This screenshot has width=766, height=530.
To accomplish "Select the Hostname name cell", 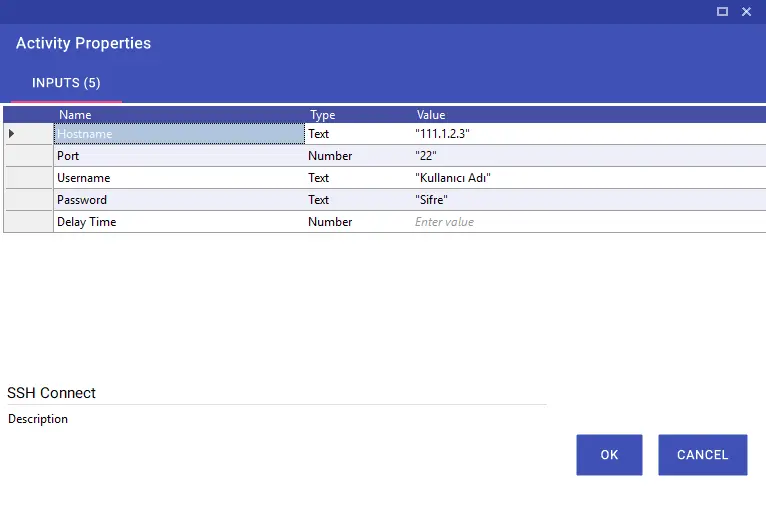I will point(179,133).
